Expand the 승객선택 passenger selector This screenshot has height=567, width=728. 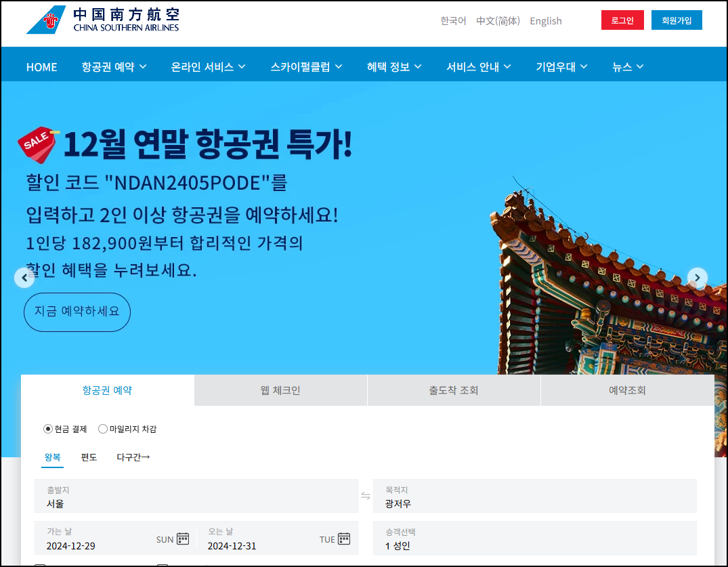pos(535,539)
